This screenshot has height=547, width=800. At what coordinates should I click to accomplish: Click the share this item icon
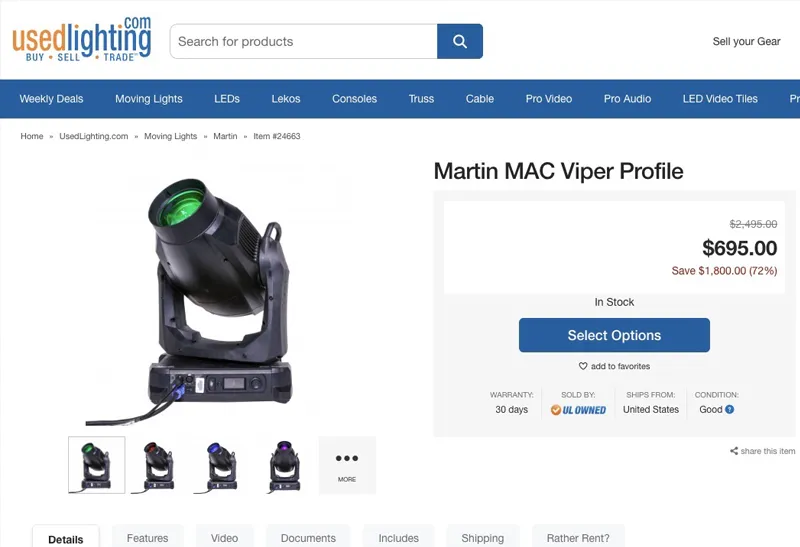click(x=734, y=451)
